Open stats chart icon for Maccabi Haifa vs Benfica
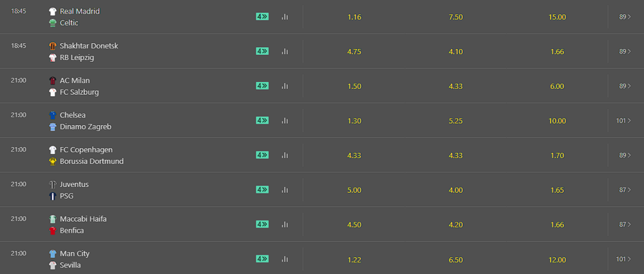Image resolution: width=644 pixels, height=274 pixels. tap(285, 224)
